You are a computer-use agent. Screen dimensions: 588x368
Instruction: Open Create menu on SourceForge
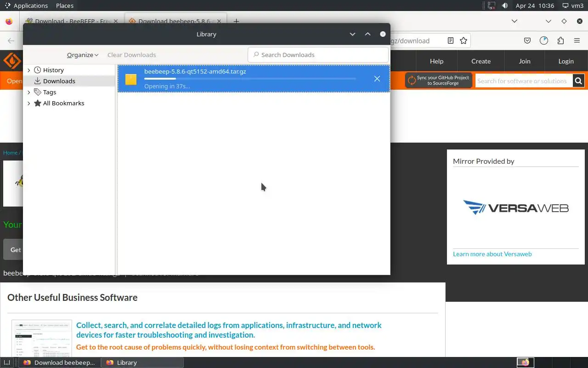click(481, 61)
